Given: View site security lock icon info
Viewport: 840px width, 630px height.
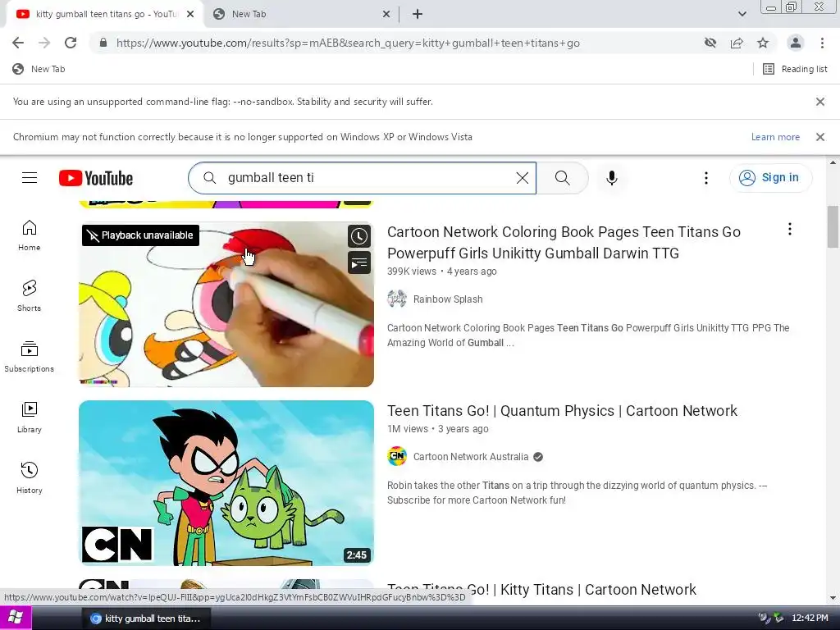Looking at the screenshot, I should 103,43.
